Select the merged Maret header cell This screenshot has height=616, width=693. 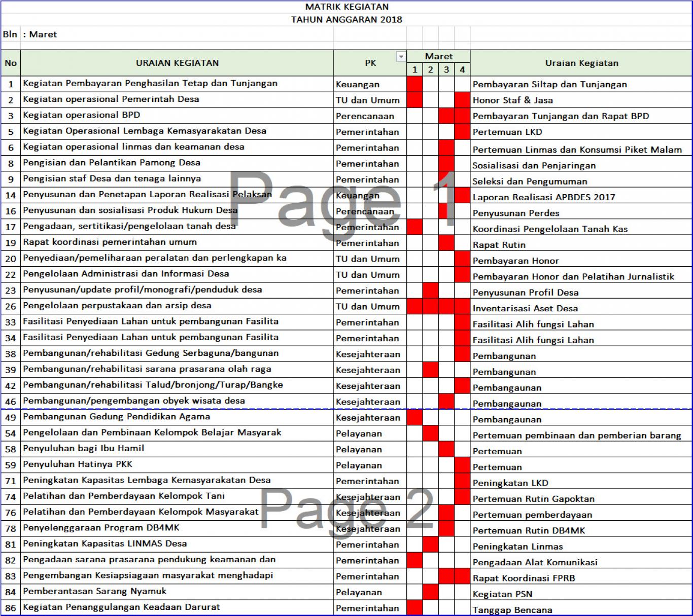[438, 56]
